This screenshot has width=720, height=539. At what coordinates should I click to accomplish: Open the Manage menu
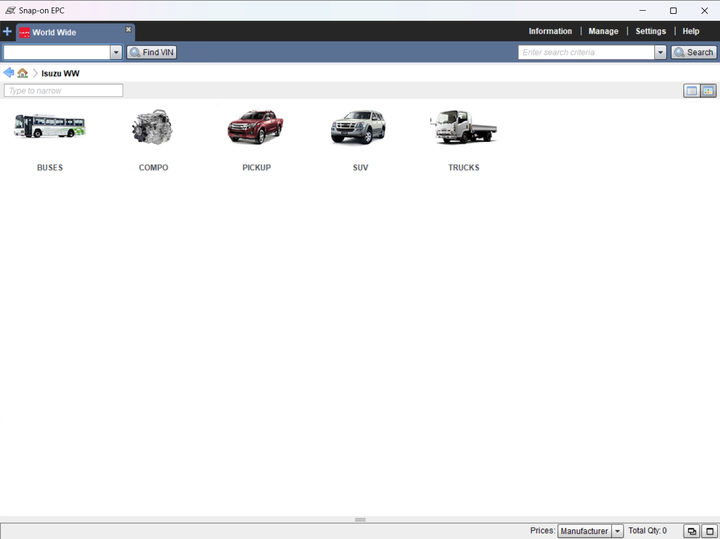[603, 31]
